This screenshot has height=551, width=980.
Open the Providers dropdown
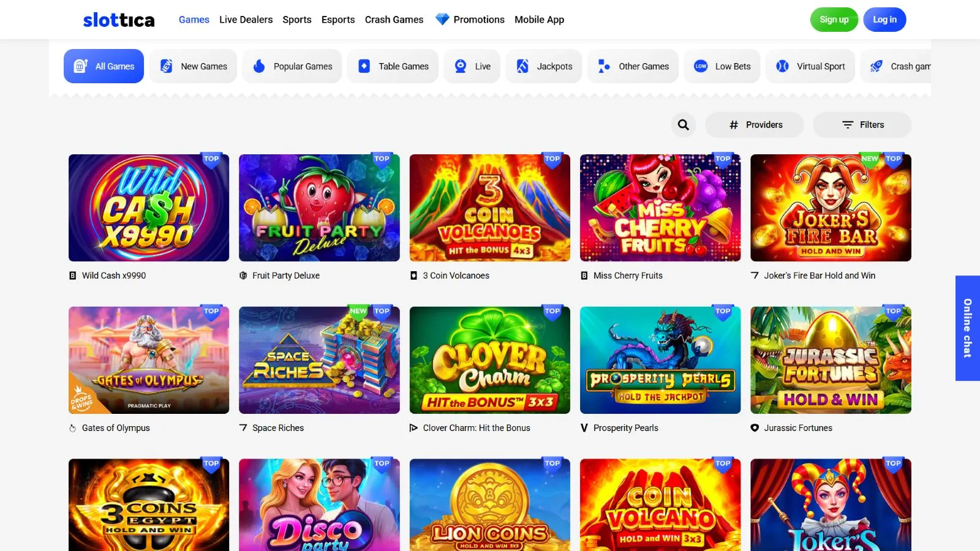pyautogui.click(x=755, y=125)
